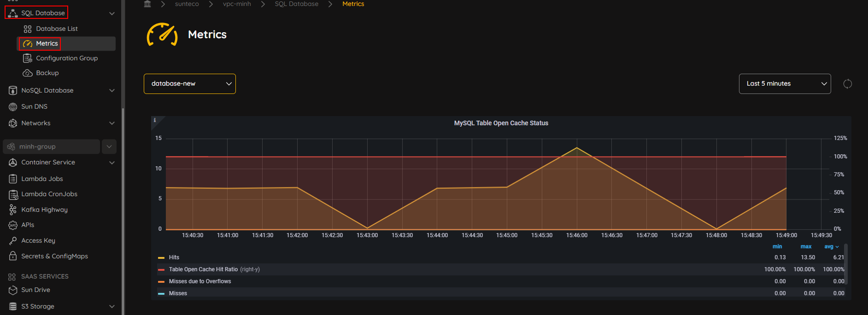Open APIs page
The height and width of the screenshot is (315, 868).
28,225
